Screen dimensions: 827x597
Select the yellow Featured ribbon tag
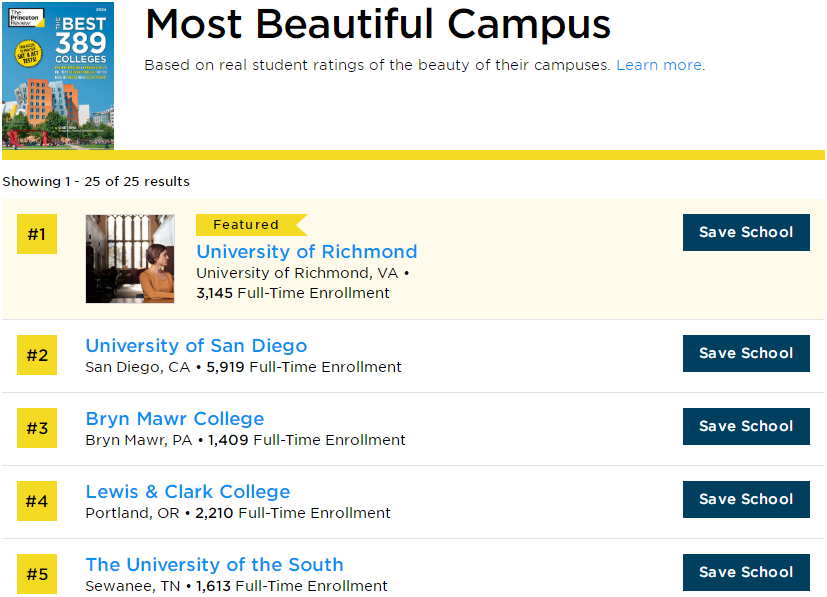coord(247,225)
